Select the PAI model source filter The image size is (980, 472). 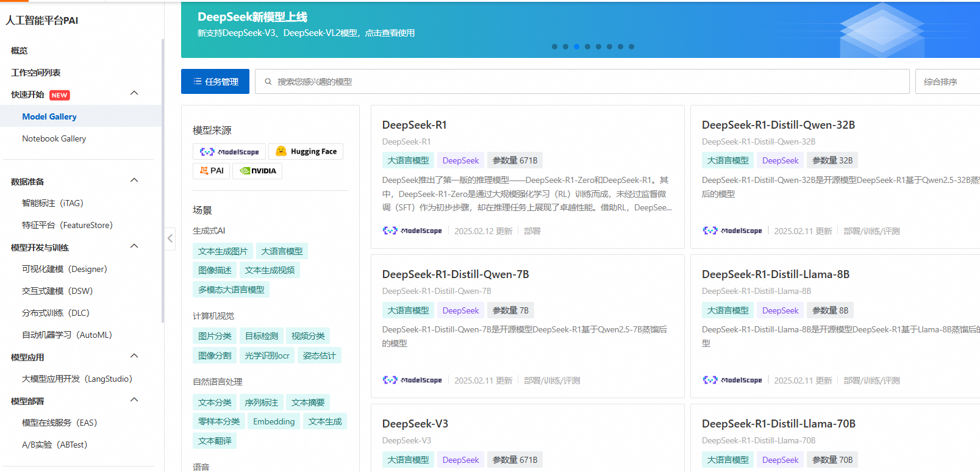211,171
